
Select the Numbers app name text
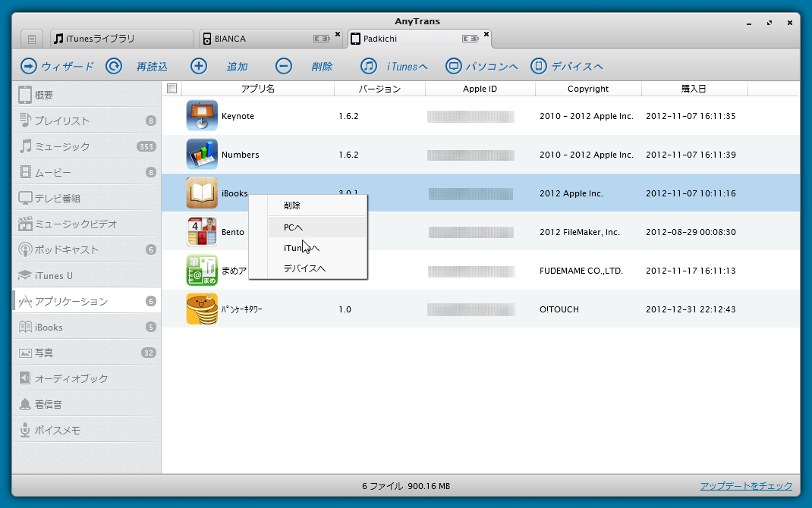pos(241,155)
